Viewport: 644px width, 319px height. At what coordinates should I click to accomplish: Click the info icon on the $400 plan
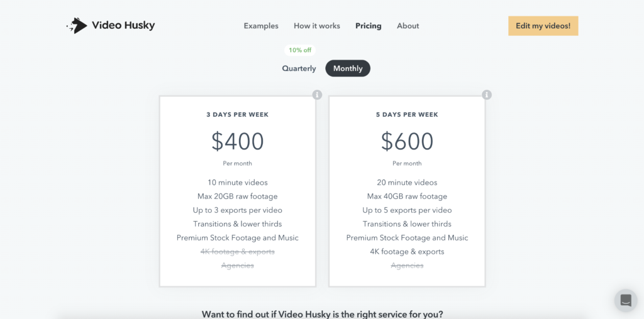(317, 95)
